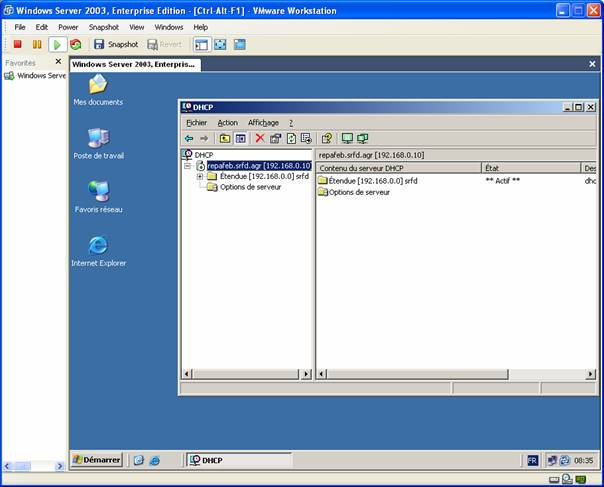Open the VMware Help menu
The width and height of the screenshot is (604, 487).
(200, 27)
